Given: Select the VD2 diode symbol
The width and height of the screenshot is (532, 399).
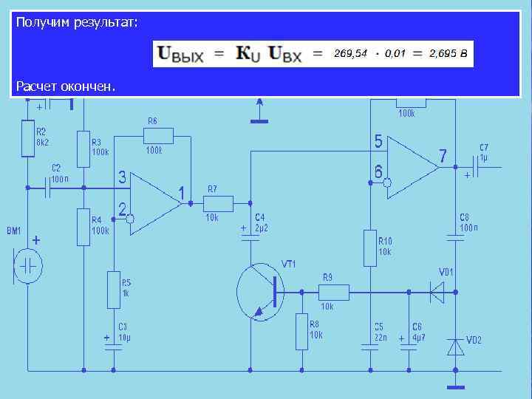Looking at the screenshot, I should coord(456,347).
